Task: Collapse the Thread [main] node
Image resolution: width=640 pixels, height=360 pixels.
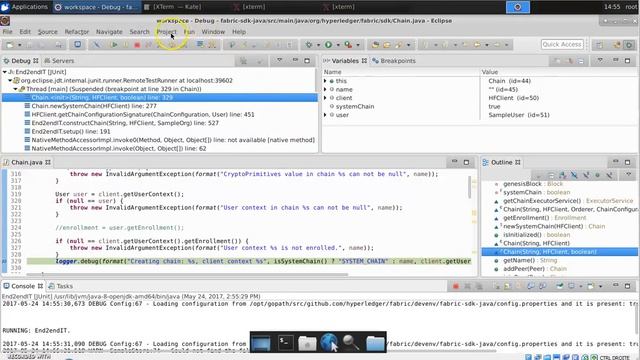Action: (x=16, y=89)
